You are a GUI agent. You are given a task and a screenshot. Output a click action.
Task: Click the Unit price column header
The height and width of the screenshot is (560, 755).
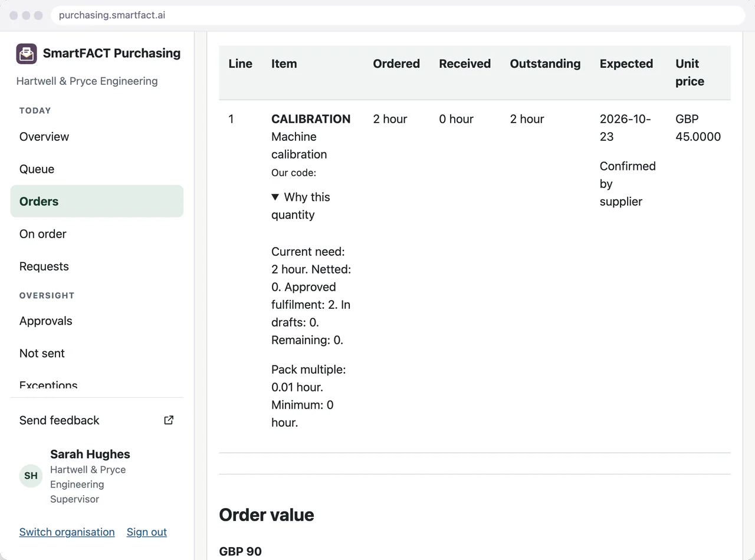click(690, 73)
